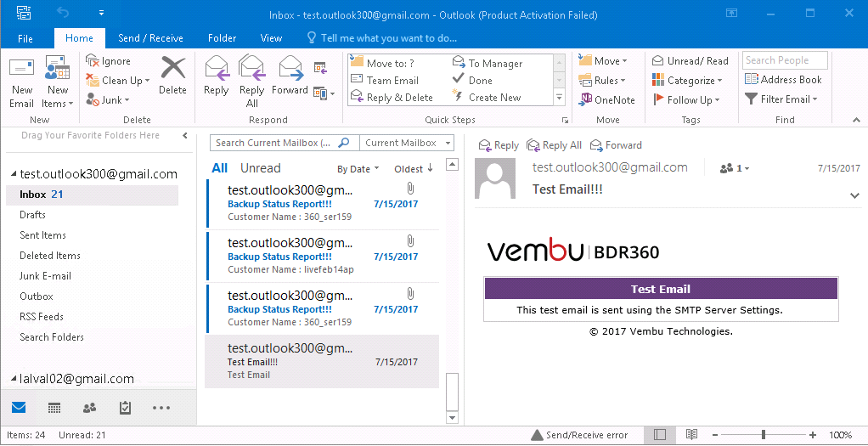Switch to People view in navigation bar

(x=89, y=409)
